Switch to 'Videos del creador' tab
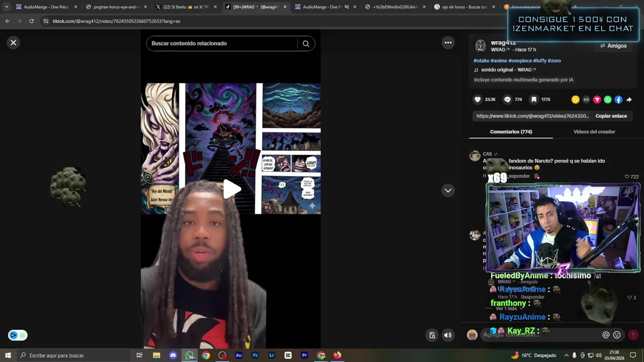 click(594, 132)
